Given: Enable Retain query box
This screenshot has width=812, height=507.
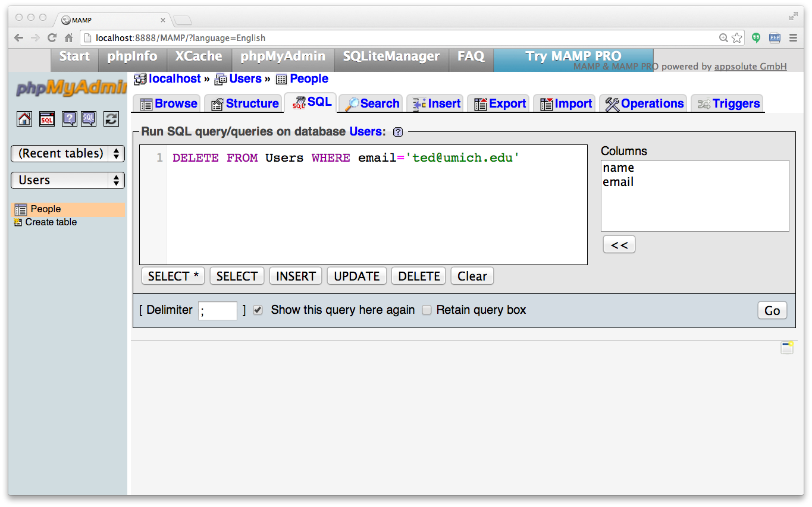Looking at the screenshot, I should click(x=427, y=310).
